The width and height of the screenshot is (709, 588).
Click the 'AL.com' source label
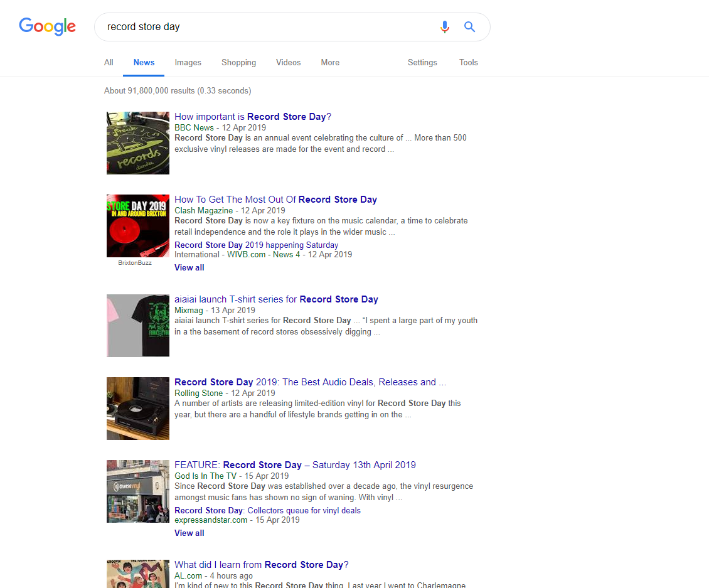188,576
